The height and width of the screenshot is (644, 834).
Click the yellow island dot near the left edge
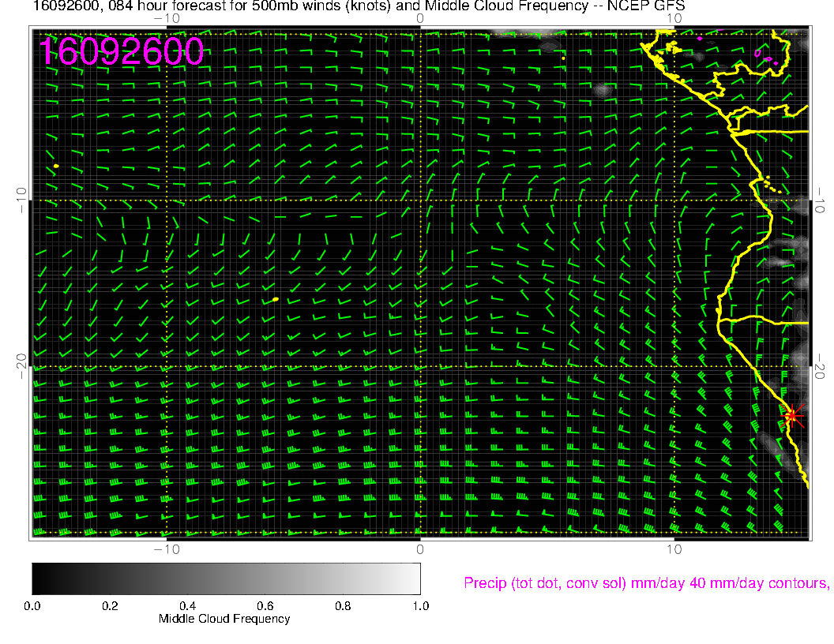[56, 166]
